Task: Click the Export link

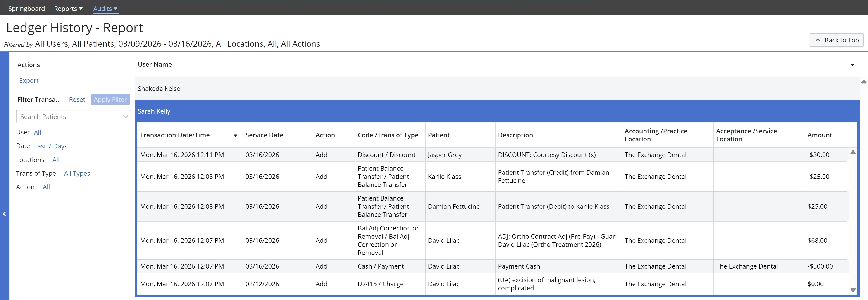Action: coord(29,80)
